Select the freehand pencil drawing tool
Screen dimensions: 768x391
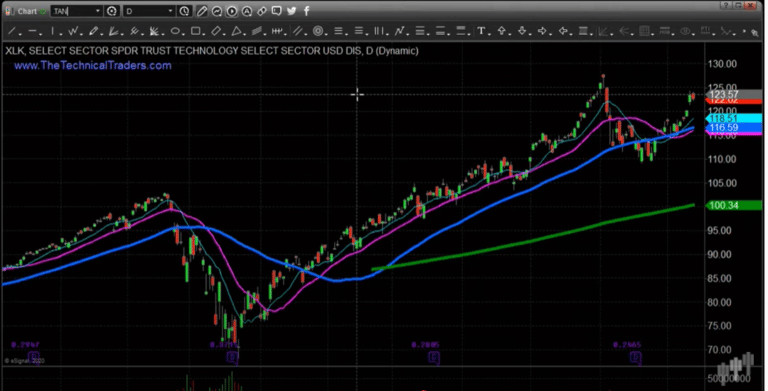point(94,31)
